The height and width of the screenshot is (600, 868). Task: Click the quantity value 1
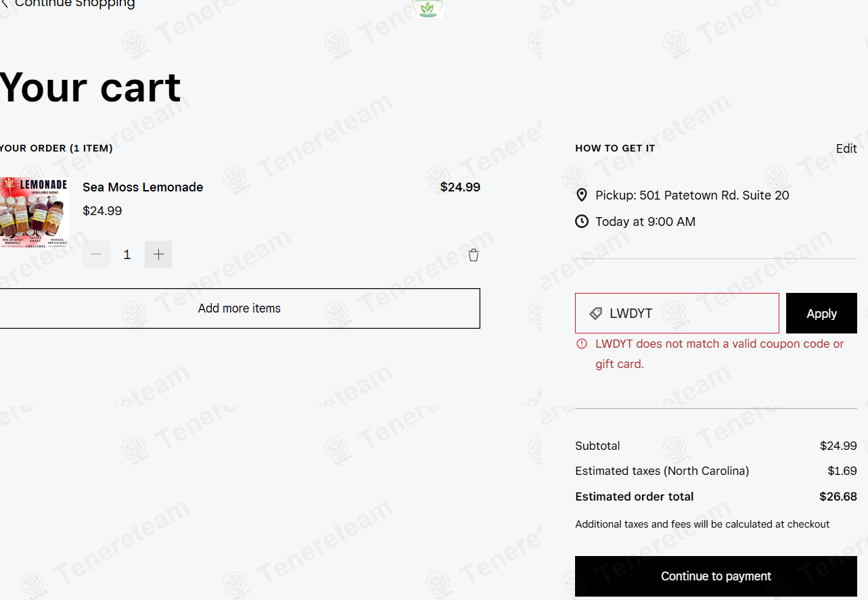click(127, 255)
